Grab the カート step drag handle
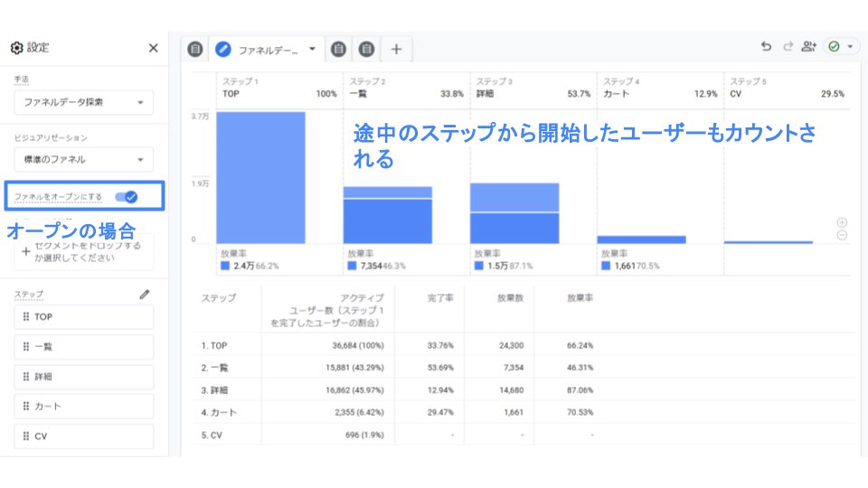This screenshot has height=488, width=868. pyautogui.click(x=25, y=406)
